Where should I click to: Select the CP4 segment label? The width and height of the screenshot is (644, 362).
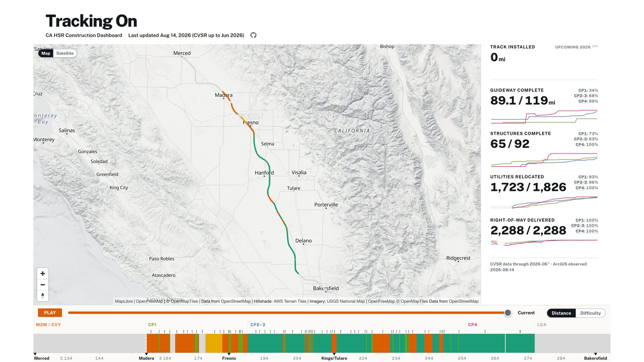click(472, 324)
